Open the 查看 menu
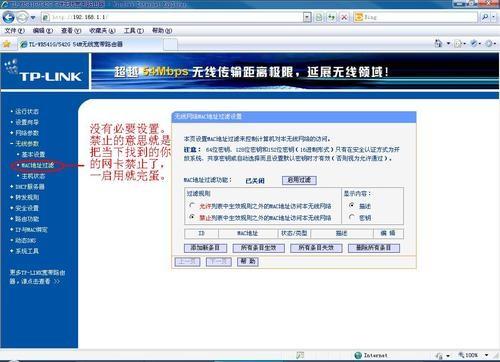The width and height of the screenshot is (500, 362). [71, 31]
